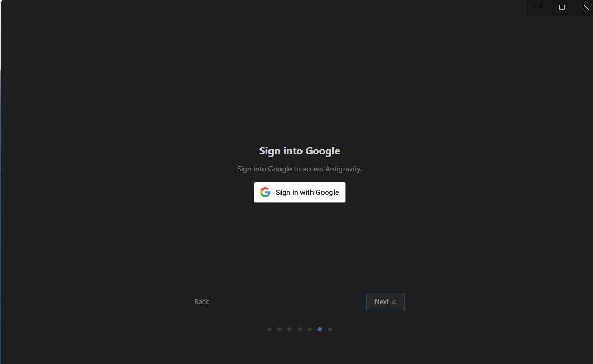Click the 'Sign in with Google' text label
Screen dimensions: 593x364
(307, 192)
